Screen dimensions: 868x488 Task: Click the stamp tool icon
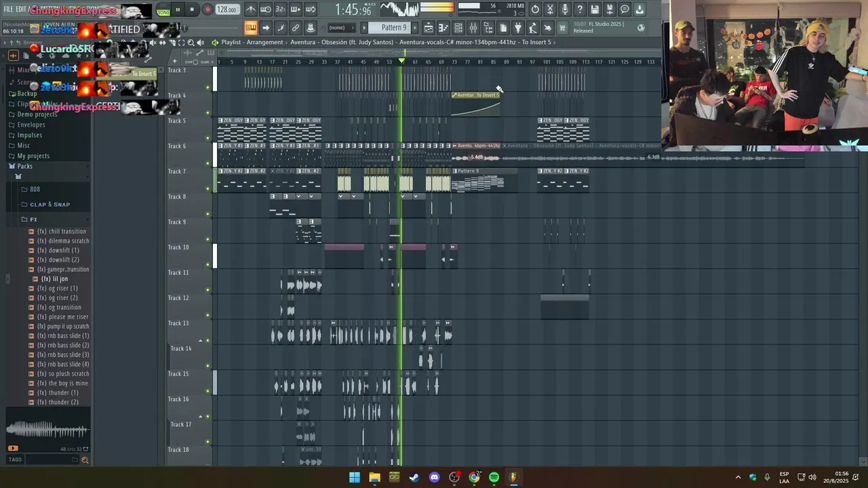coord(311,28)
